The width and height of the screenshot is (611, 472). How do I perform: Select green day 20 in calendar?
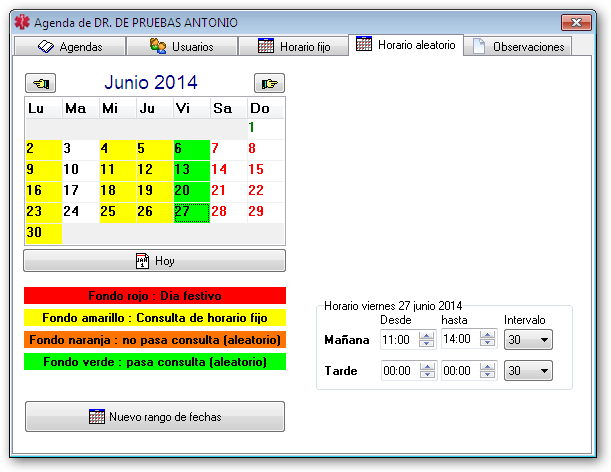(x=191, y=190)
